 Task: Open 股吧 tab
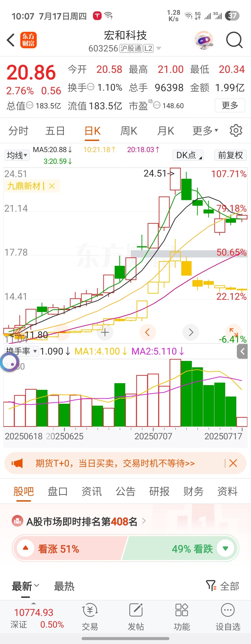tap(24, 491)
